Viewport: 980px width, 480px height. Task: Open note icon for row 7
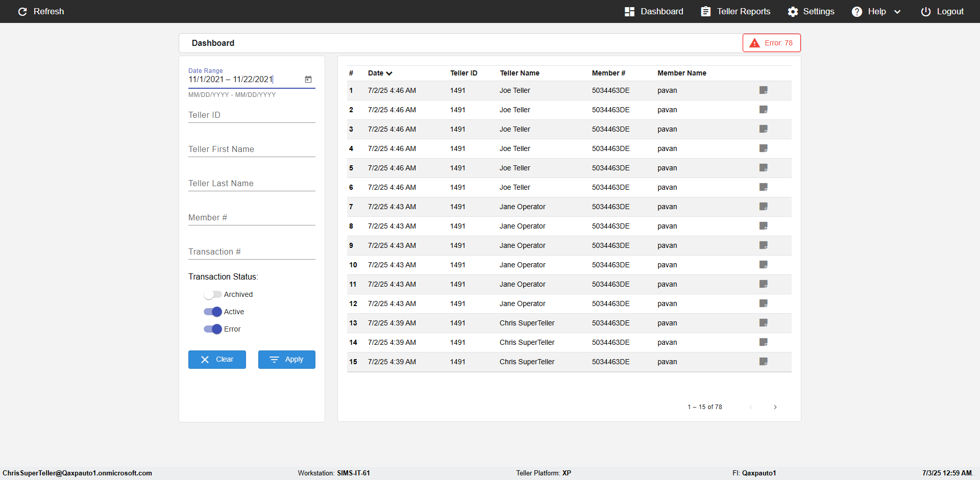pyautogui.click(x=764, y=207)
